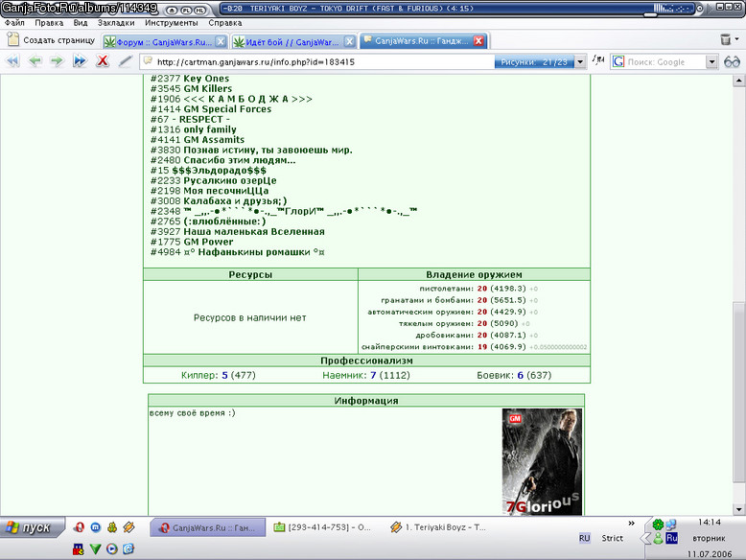This screenshot has height=560, width=746.
Task: Open the Файл menu
Action: coord(14,23)
